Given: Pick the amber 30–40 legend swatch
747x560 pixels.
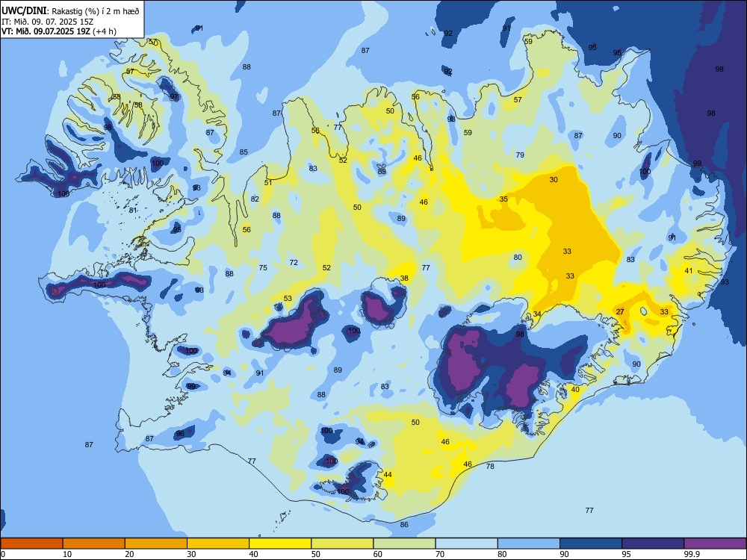Looking at the screenshot, I should click(x=218, y=544).
